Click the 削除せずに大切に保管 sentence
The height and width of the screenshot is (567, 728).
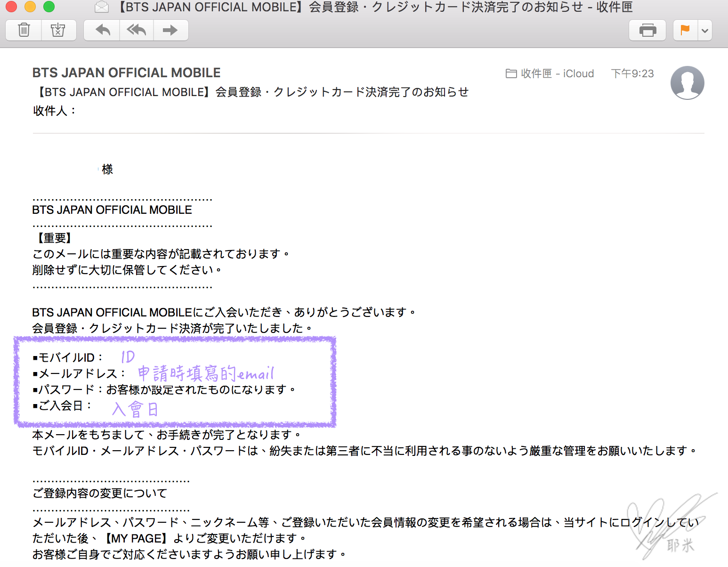(127, 270)
